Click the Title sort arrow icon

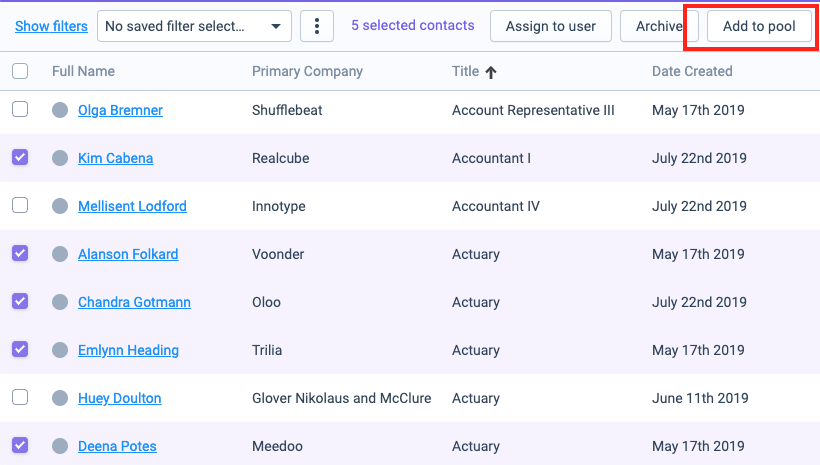coord(491,72)
